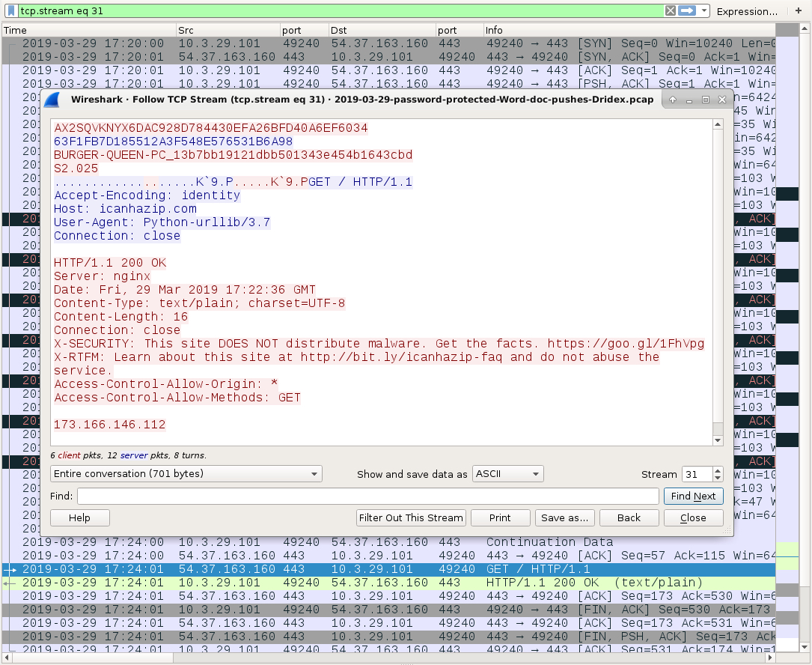Open the Show and save data as ASCII dropdown
Viewport: 812px width, 665px height.
507,474
